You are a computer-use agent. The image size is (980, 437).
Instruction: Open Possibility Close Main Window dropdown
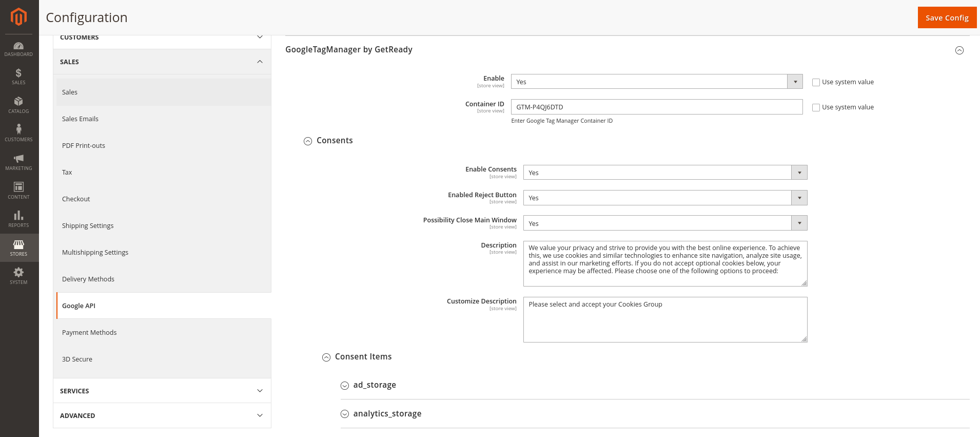pos(665,223)
